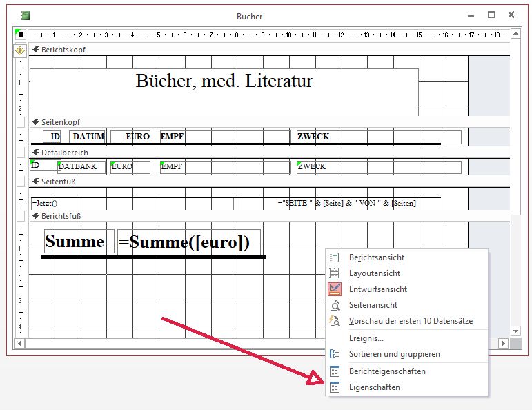Screen dimensions: 532x410
Task: Click the yellow error-checking warning icon
Action: tap(20, 51)
